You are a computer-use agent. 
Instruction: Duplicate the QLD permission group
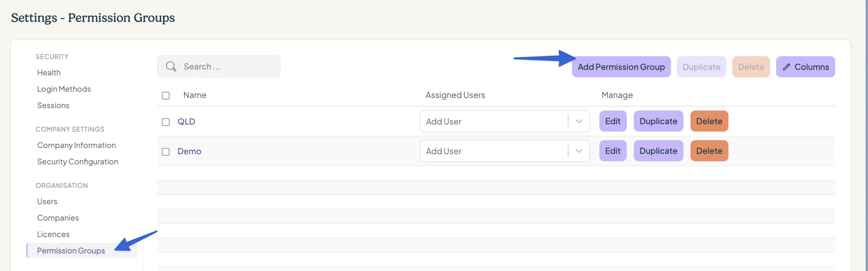(658, 121)
